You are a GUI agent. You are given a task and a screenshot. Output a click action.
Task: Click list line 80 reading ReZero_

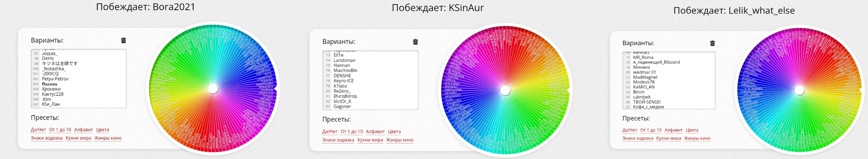pyautogui.click(x=342, y=91)
